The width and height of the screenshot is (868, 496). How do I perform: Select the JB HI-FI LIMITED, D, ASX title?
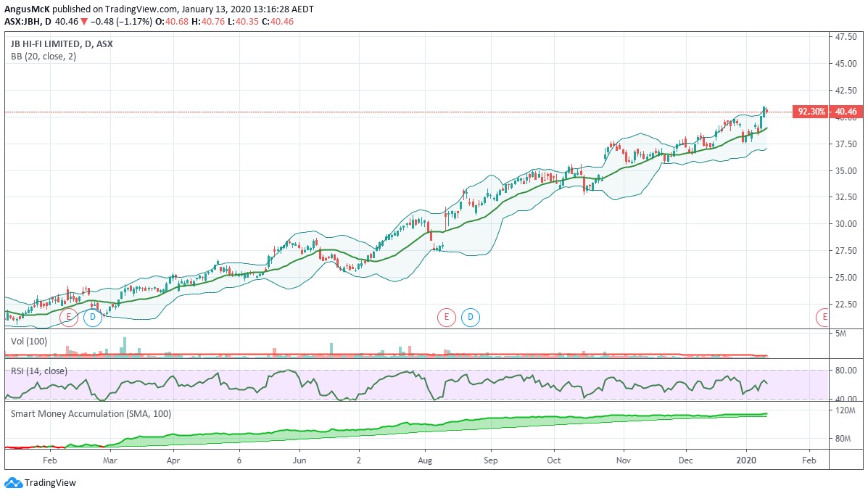[x=62, y=44]
